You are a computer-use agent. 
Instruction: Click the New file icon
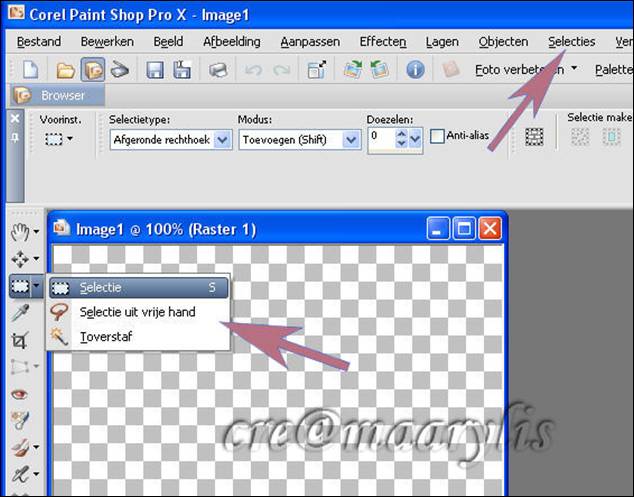pyautogui.click(x=31, y=70)
